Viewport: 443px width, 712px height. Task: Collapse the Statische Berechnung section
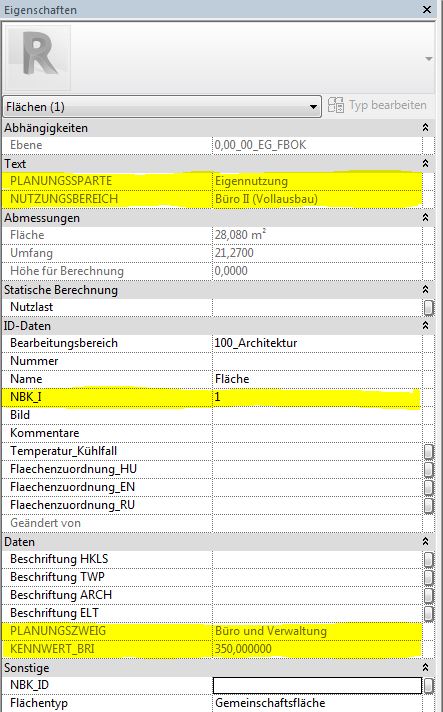425,289
